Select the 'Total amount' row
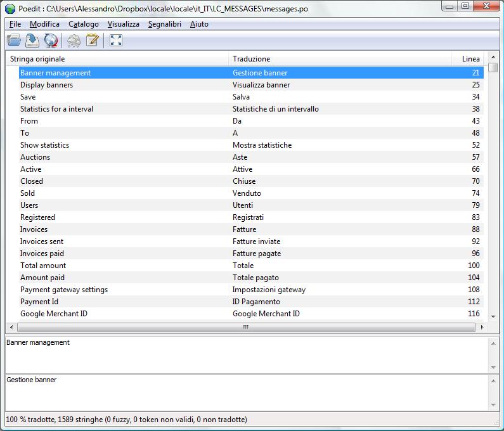 click(251, 266)
